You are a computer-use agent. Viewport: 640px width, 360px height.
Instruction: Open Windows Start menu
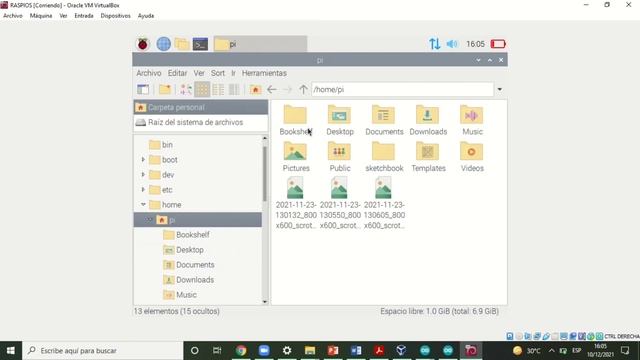(11, 350)
